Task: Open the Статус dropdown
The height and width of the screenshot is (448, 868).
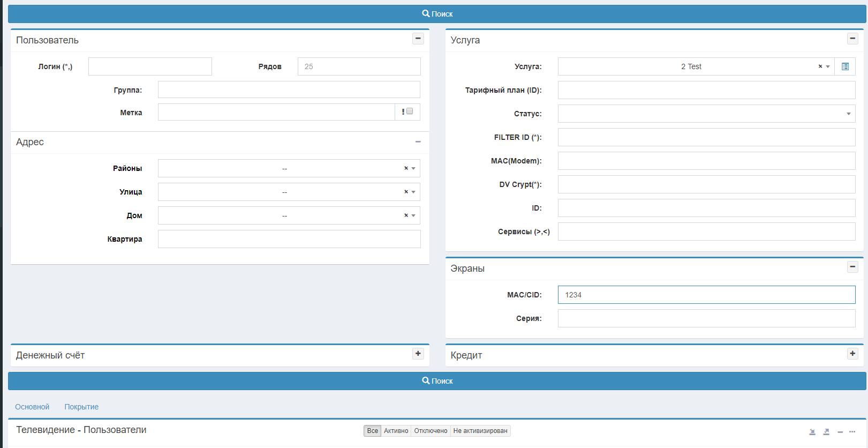Action: [706, 114]
